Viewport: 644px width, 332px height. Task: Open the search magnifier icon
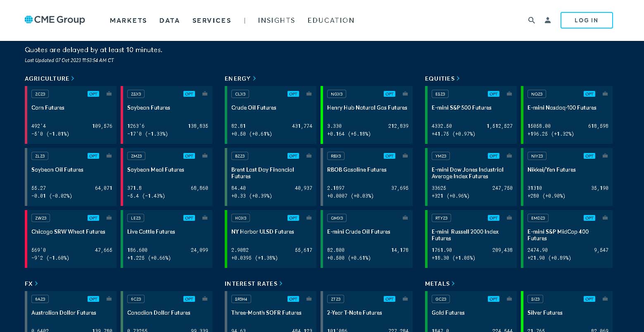[532, 20]
